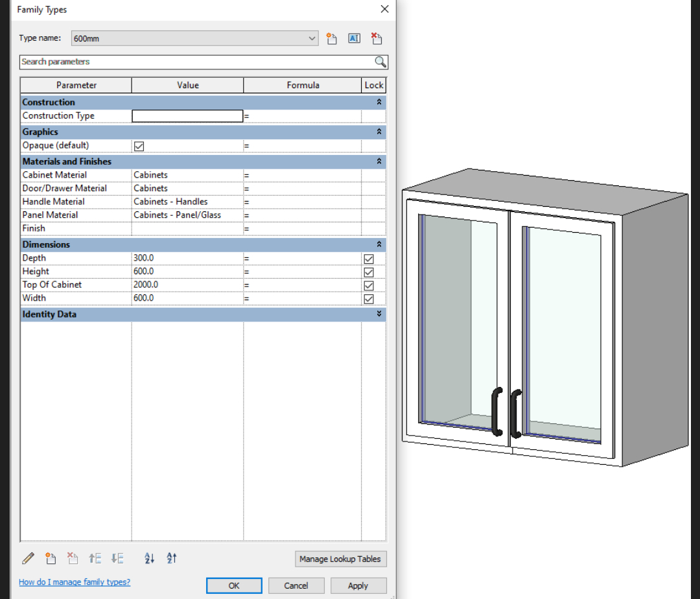Click the Manage Lookup Tables button

click(340, 559)
